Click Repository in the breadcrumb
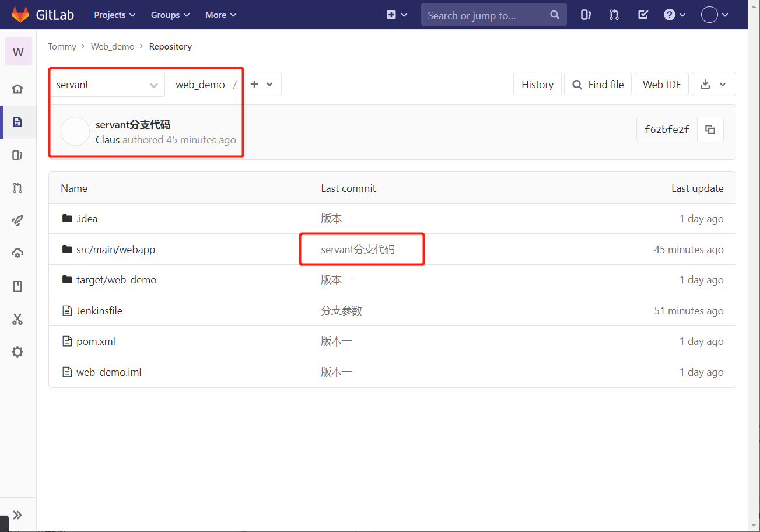The width and height of the screenshot is (760, 532). (170, 46)
